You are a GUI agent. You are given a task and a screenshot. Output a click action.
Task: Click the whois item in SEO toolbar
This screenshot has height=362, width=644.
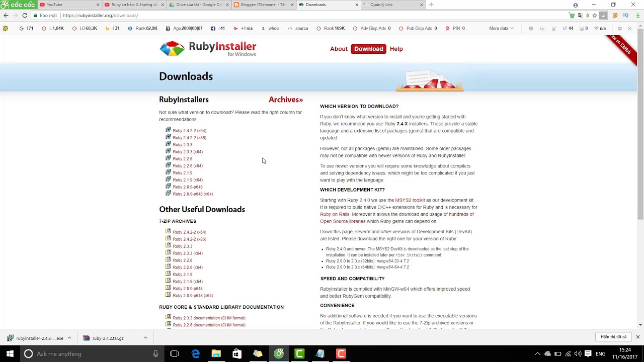tap(270, 29)
